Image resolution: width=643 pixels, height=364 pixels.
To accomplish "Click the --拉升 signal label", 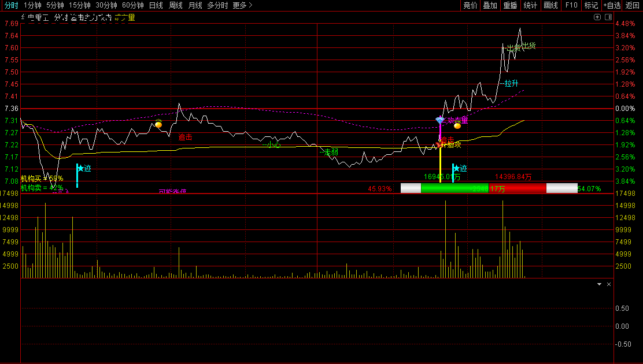I will [x=509, y=84].
